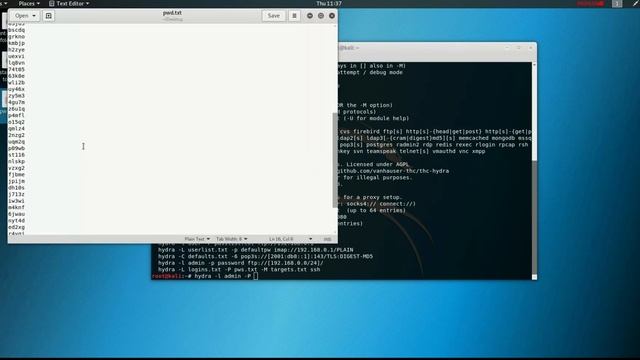Click the line 'p4mfl' in editor
Image resolution: width=640 pixels, height=360 pixels.
pos(17,116)
